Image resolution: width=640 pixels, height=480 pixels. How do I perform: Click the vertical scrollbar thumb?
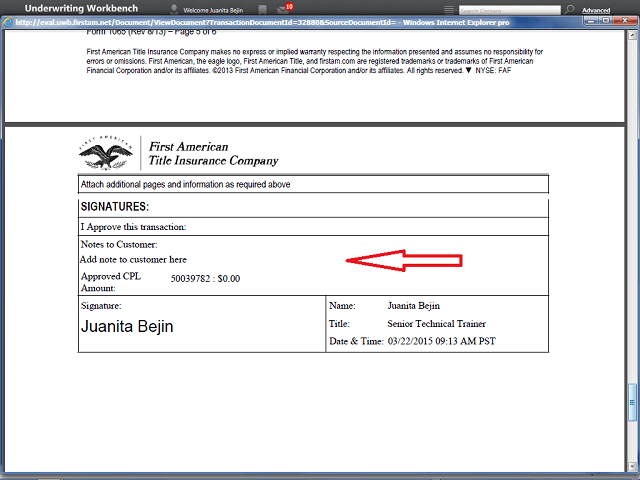[632, 402]
